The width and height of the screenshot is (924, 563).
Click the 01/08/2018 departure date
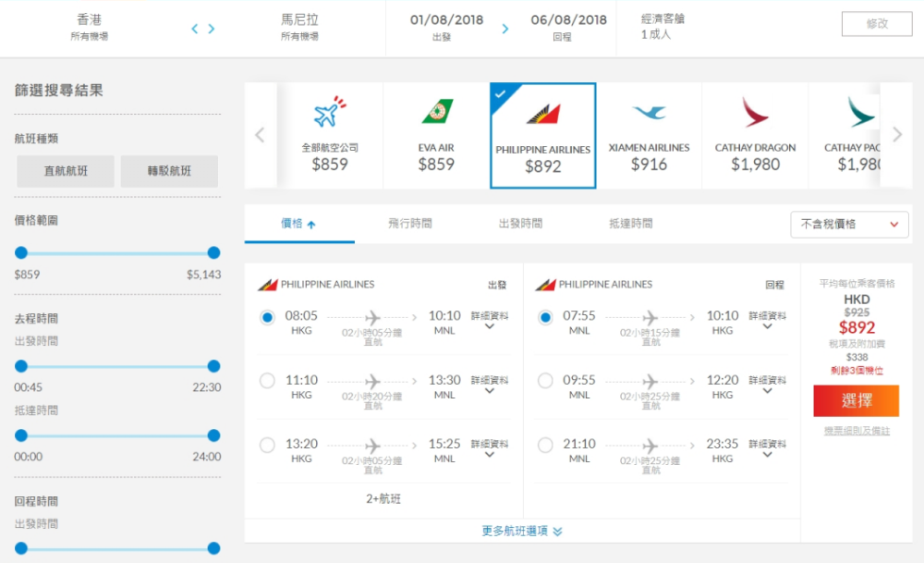[446, 27]
